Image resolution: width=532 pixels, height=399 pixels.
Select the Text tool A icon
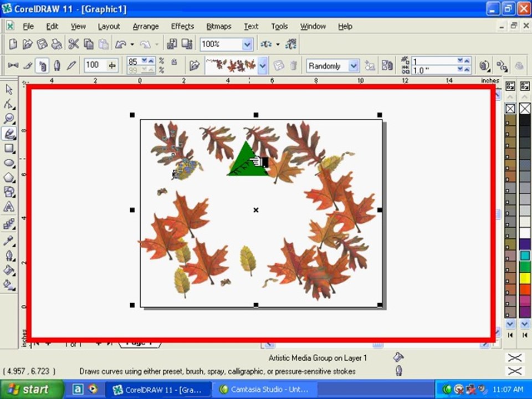point(9,207)
